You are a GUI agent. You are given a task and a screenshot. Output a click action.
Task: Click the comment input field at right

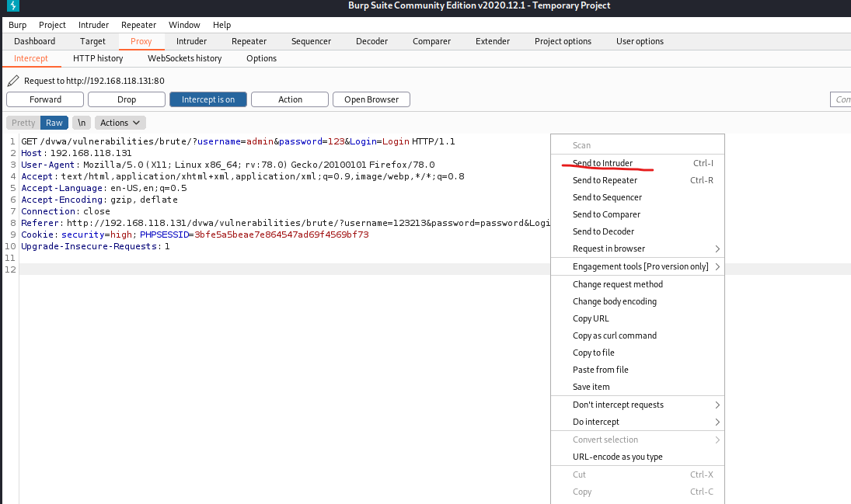[x=841, y=99]
